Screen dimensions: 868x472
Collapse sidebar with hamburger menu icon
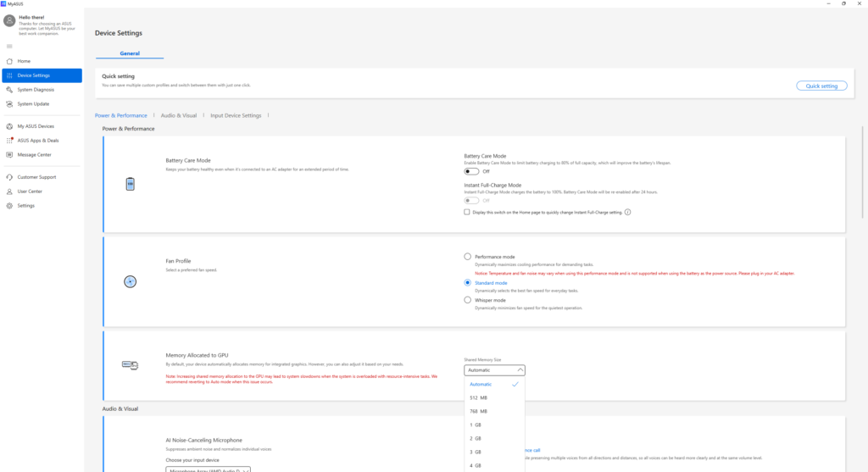pyautogui.click(x=9, y=47)
